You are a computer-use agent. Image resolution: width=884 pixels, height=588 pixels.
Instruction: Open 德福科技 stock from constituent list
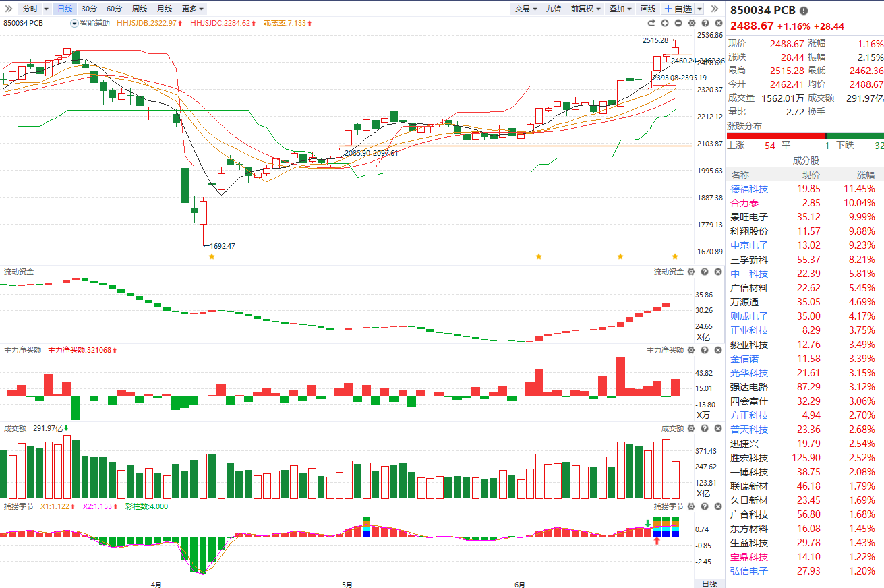pos(748,189)
